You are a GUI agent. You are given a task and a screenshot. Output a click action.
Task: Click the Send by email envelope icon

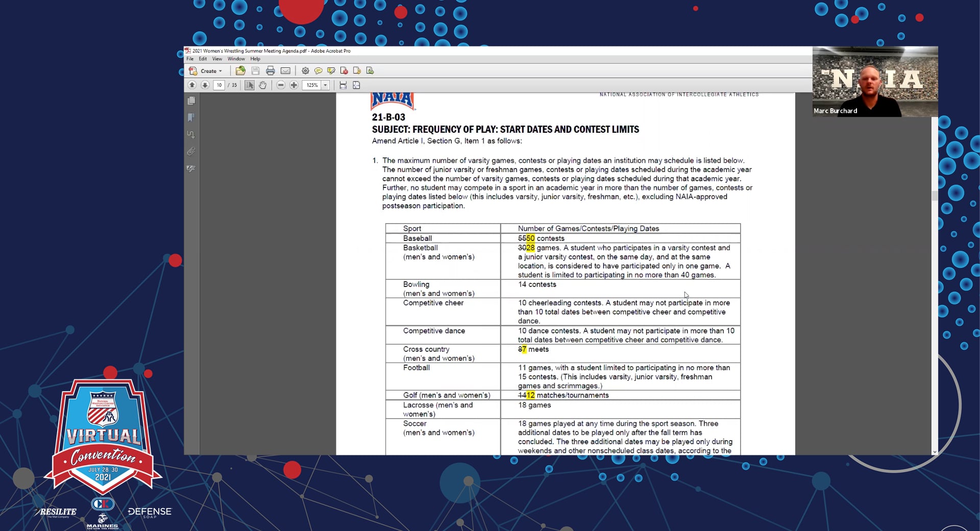[285, 71]
